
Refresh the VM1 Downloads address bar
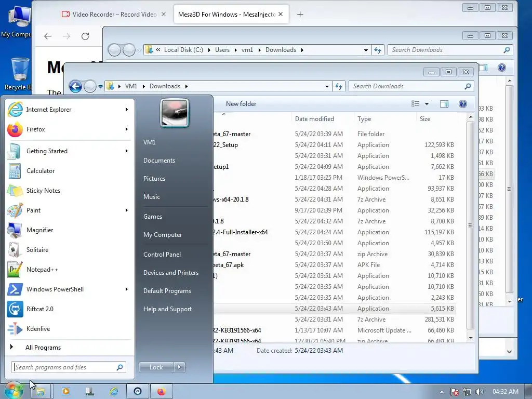click(339, 86)
